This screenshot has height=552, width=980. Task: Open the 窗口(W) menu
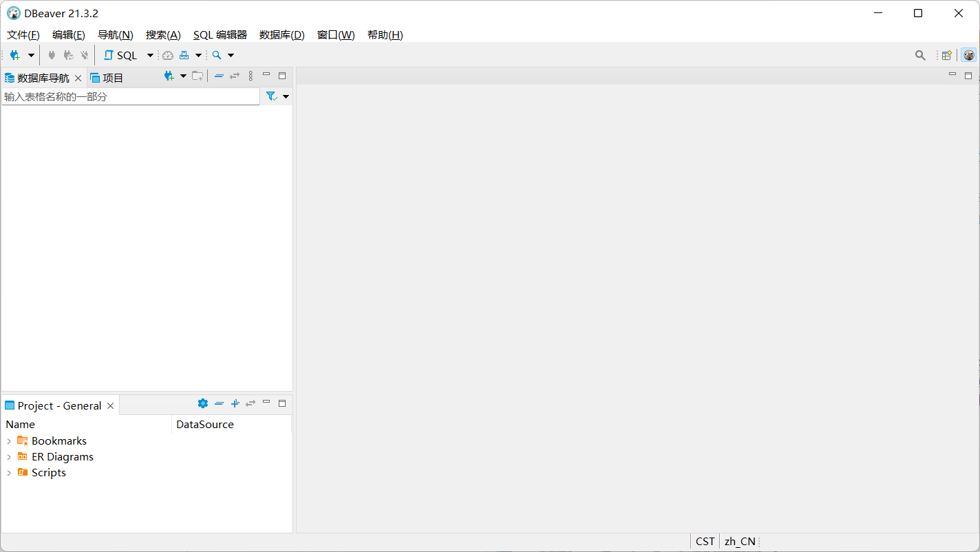[336, 35]
